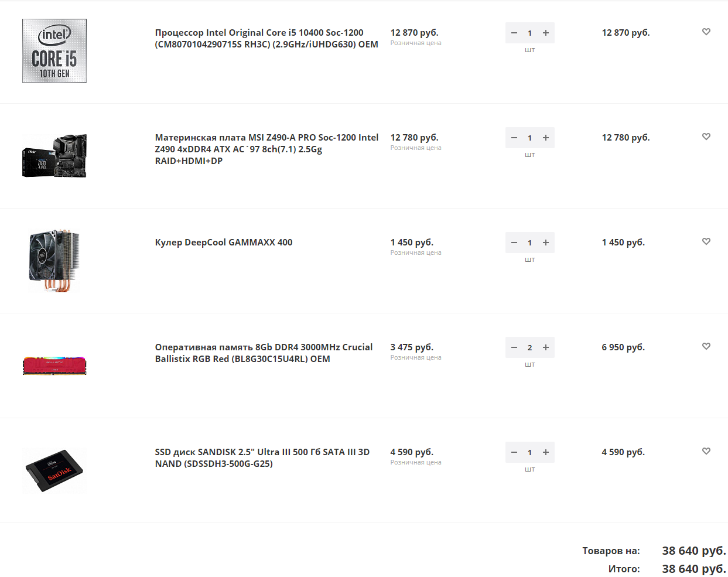728x577 pixels.
Task: Favorite the MSI Z490-A PRO motherboard
Action: coord(706,136)
